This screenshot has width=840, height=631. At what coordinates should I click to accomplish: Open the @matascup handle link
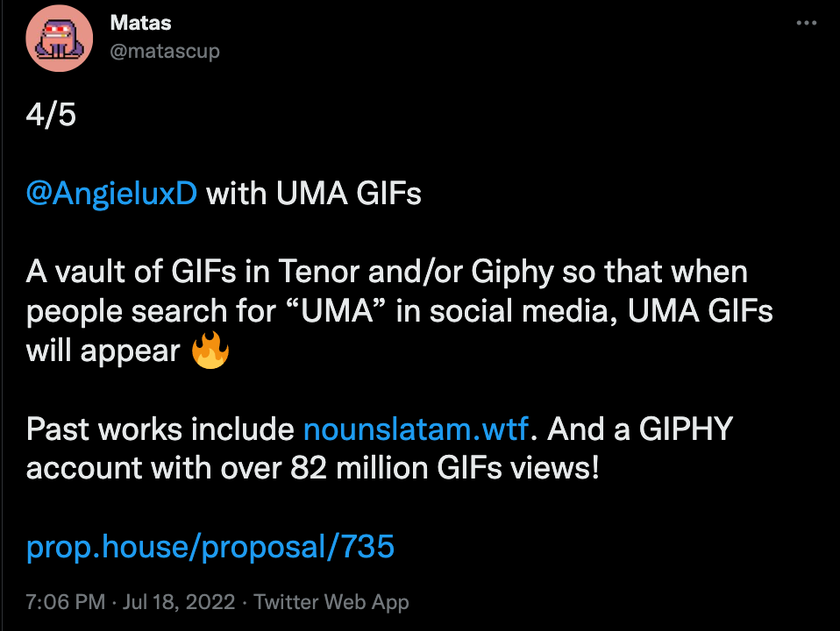coord(165,52)
